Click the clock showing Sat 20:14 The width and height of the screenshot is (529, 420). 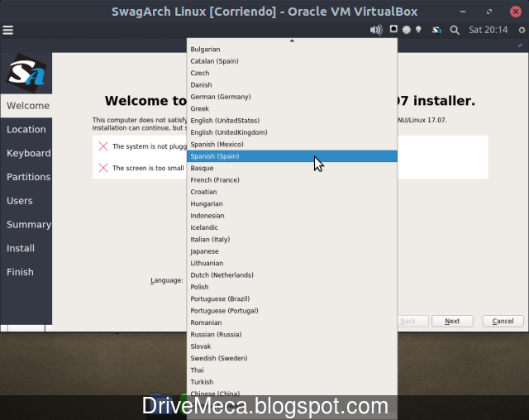(x=488, y=30)
